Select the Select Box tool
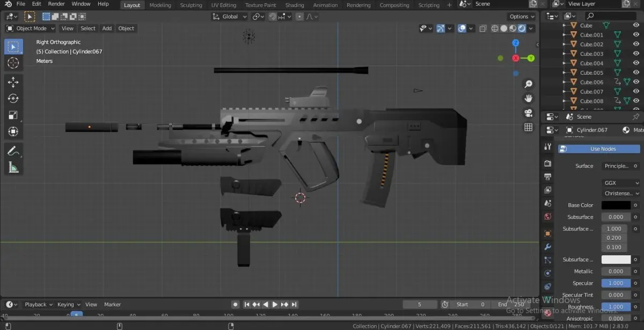 click(x=13, y=47)
